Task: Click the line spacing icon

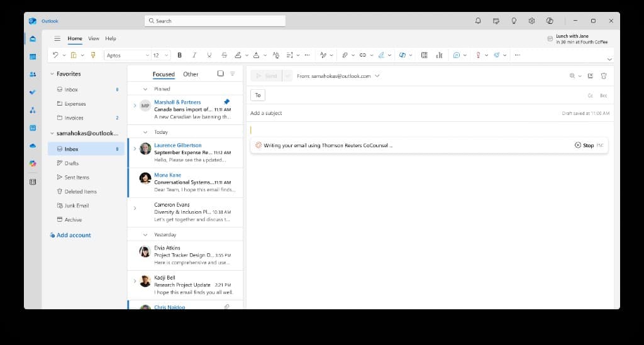Action: click(289, 55)
